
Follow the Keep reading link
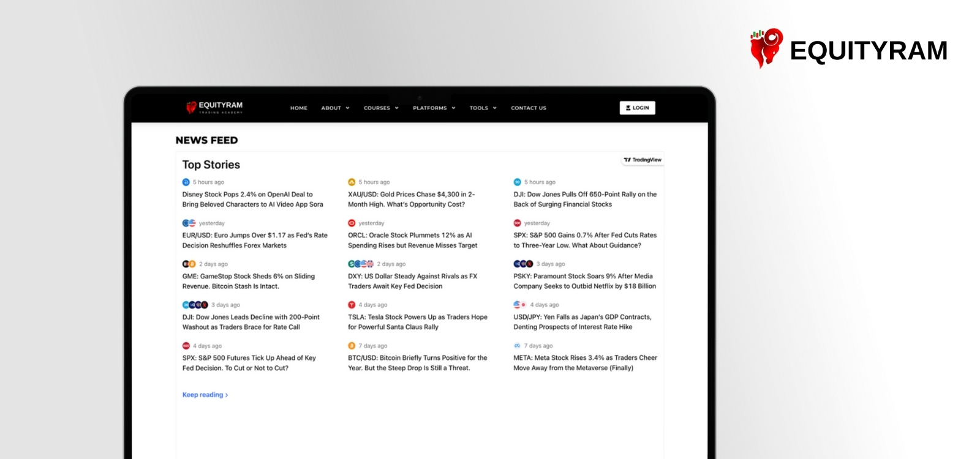click(205, 395)
